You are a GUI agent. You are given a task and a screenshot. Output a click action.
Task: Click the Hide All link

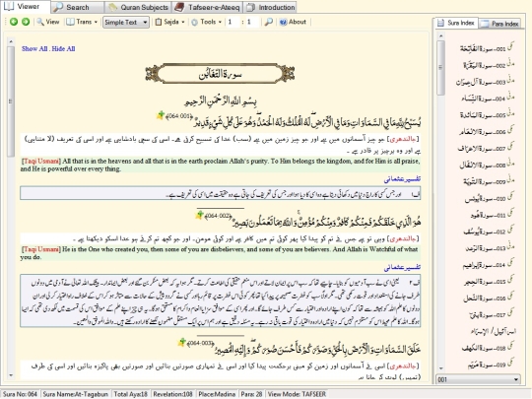coord(63,48)
